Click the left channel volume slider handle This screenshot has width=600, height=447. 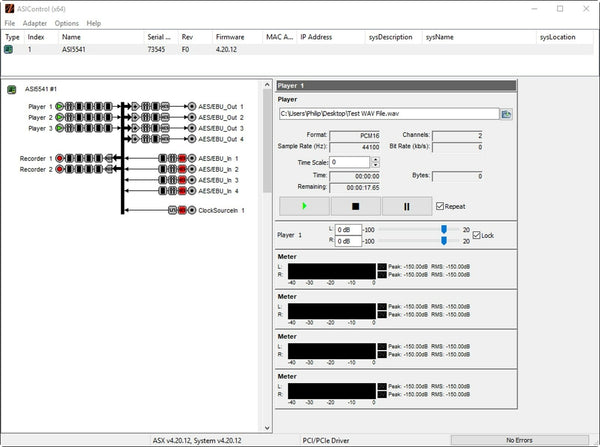pyautogui.click(x=443, y=229)
